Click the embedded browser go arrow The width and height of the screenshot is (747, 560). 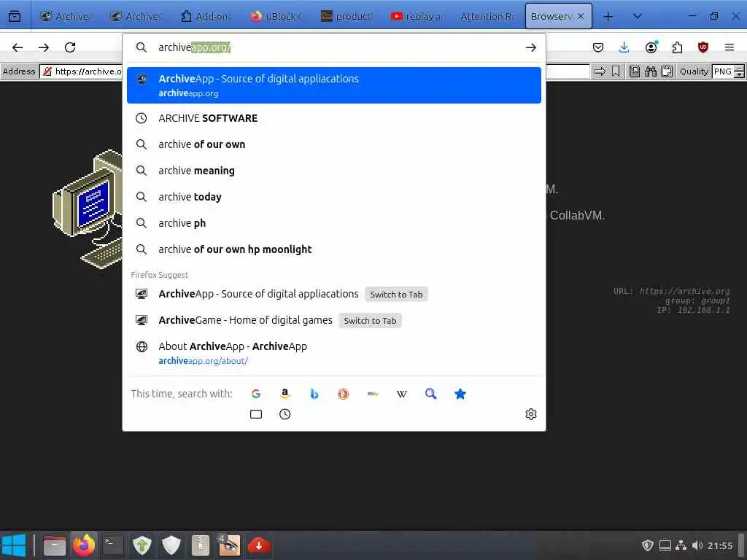pos(600,71)
